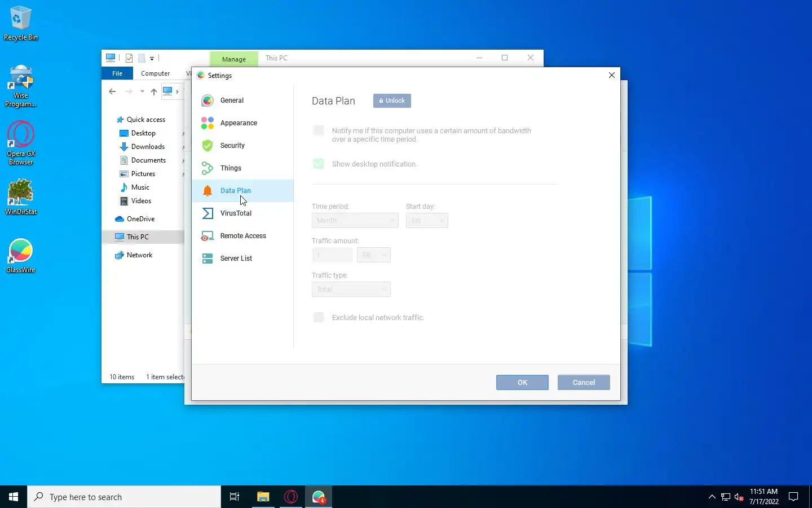Click the taskbar search box

tap(124, 497)
